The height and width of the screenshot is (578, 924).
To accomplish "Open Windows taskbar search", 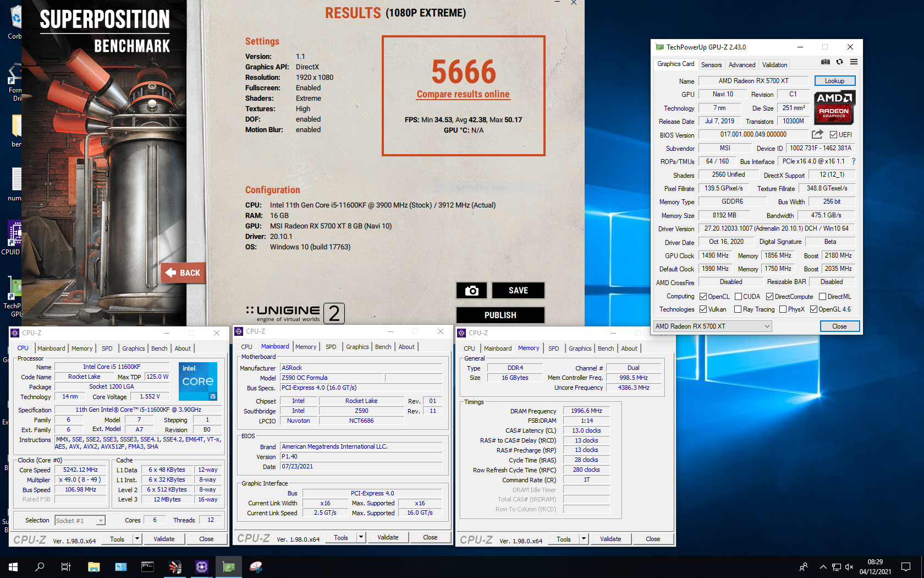I will tap(40, 566).
